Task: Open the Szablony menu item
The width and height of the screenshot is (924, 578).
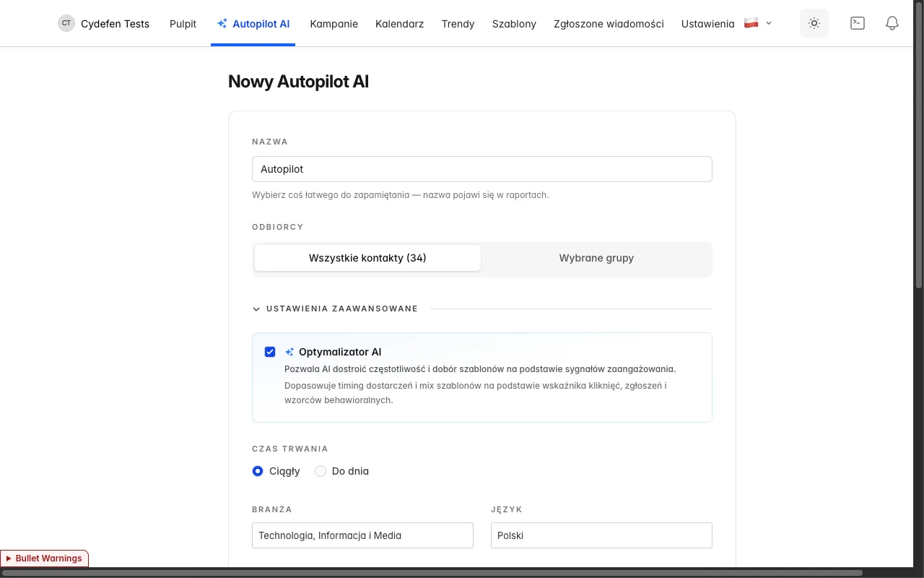Action: [514, 24]
